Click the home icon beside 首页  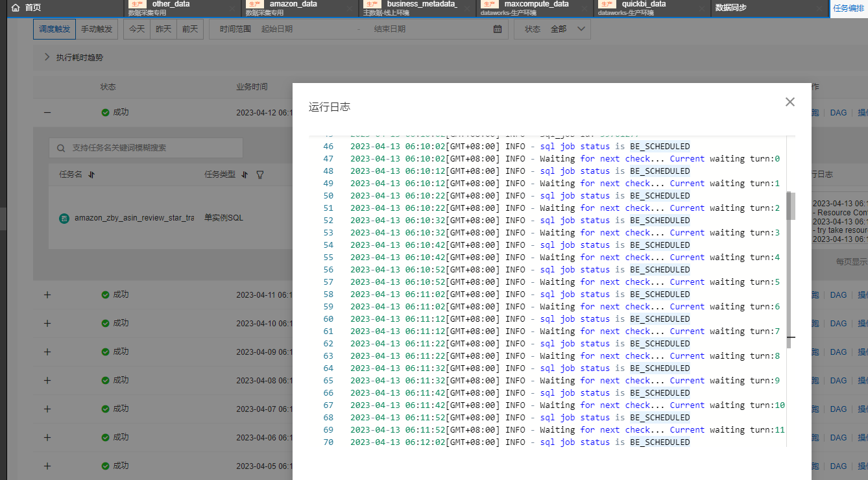pos(16,8)
